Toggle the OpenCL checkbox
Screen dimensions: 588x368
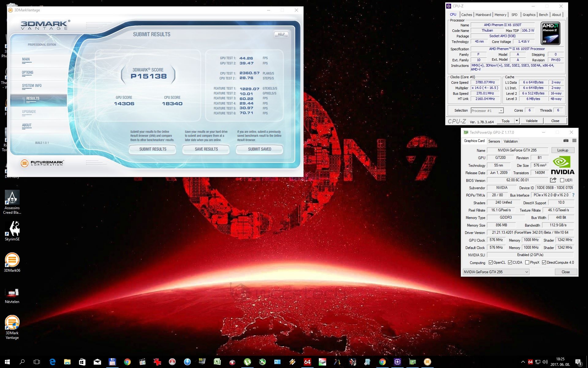[x=491, y=263]
